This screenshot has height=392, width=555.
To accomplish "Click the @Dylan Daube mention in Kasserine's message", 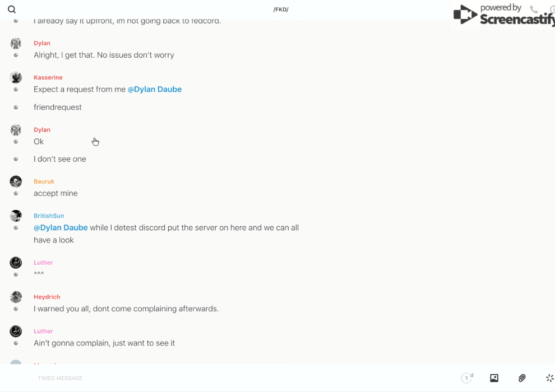I will tap(155, 89).
